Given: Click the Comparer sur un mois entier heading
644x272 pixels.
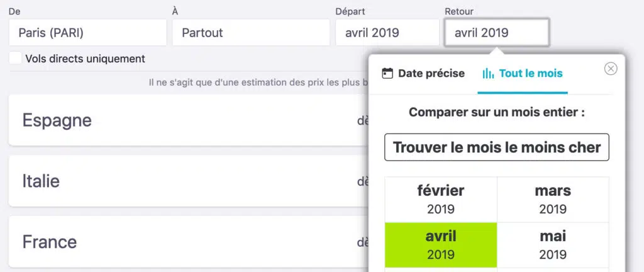Looking at the screenshot, I should pyautogui.click(x=497, y=112).
